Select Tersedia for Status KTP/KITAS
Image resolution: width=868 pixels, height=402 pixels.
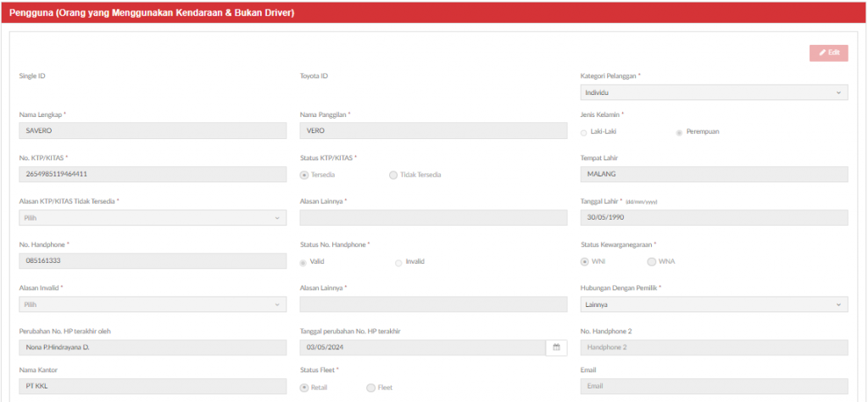coord(304,175)
